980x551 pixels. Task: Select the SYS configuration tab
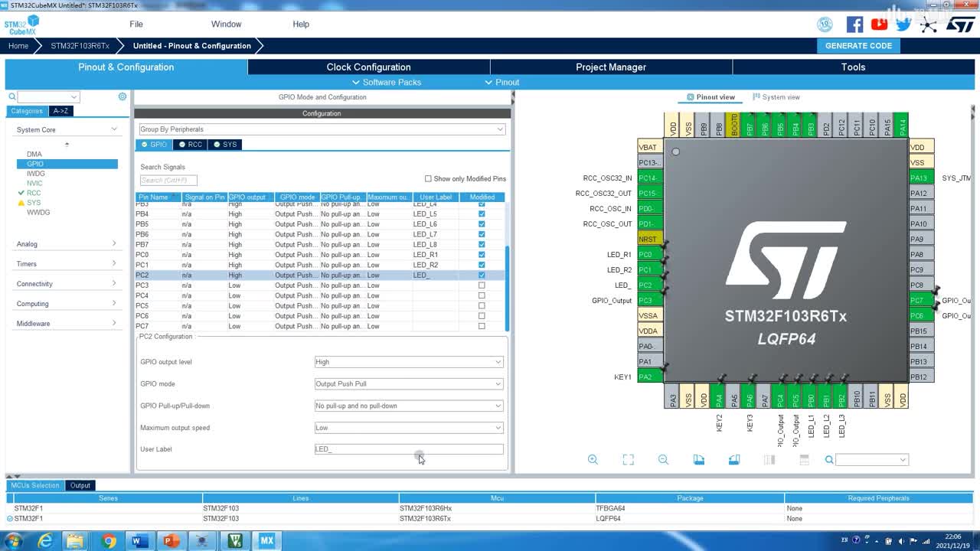(225, 145)
